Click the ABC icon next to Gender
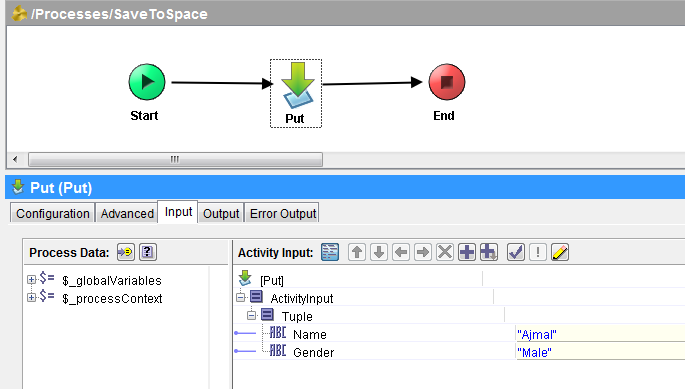This screenshot has width=685, height=389. tap(277, 351)
